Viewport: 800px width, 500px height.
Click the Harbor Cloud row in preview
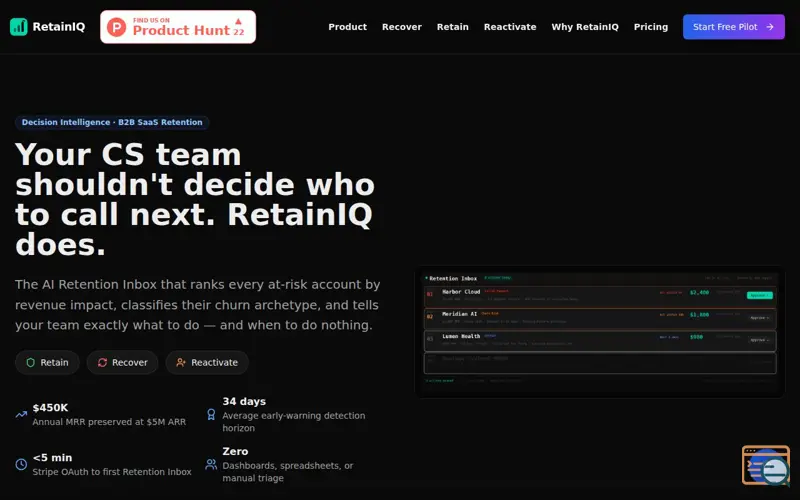pos(600,296)
